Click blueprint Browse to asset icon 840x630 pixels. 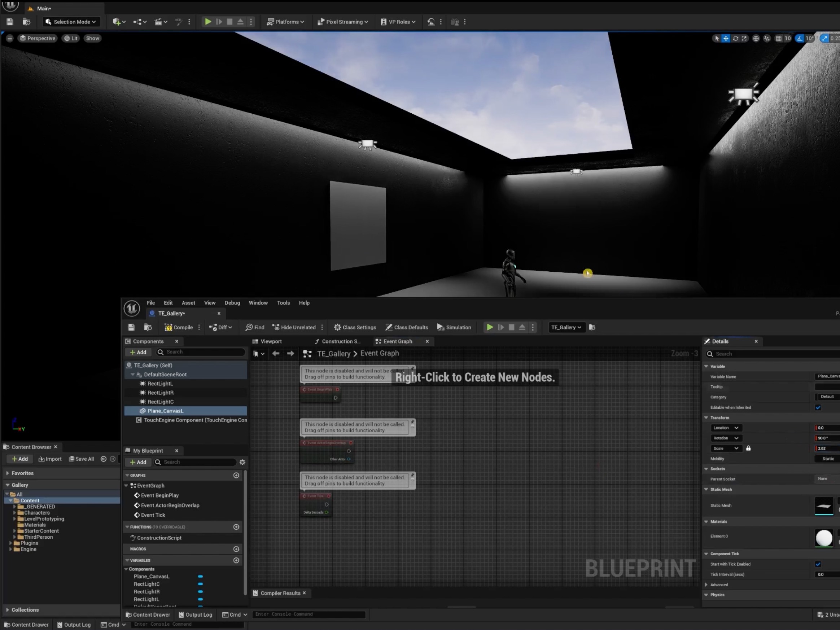click(x=148, y=327)
